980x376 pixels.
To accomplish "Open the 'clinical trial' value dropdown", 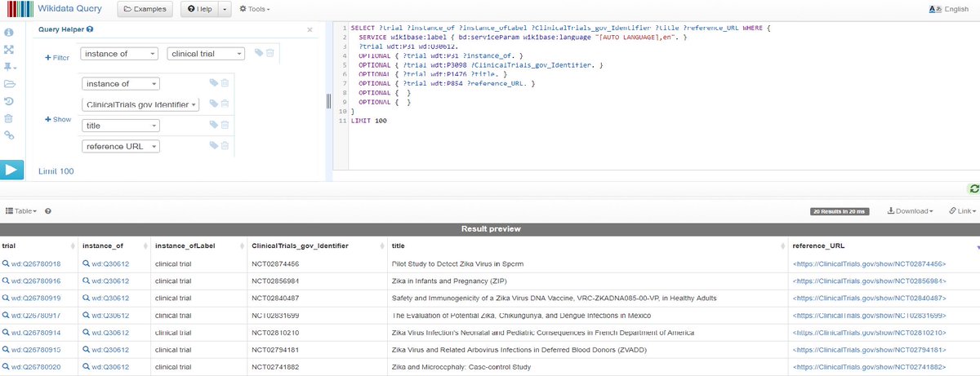I will 206,54.
